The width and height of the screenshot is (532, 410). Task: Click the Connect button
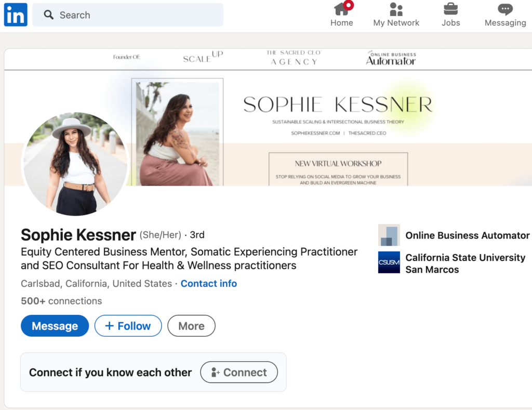tap(239, 372)
